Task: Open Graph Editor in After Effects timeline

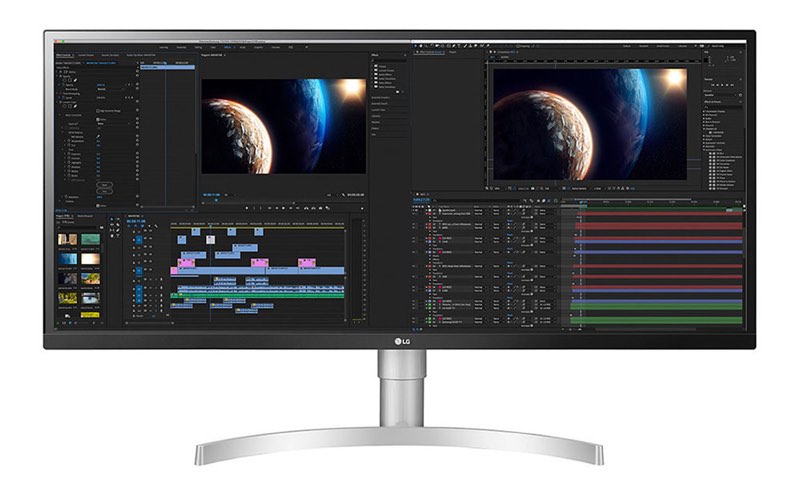Action: [556, 201]
